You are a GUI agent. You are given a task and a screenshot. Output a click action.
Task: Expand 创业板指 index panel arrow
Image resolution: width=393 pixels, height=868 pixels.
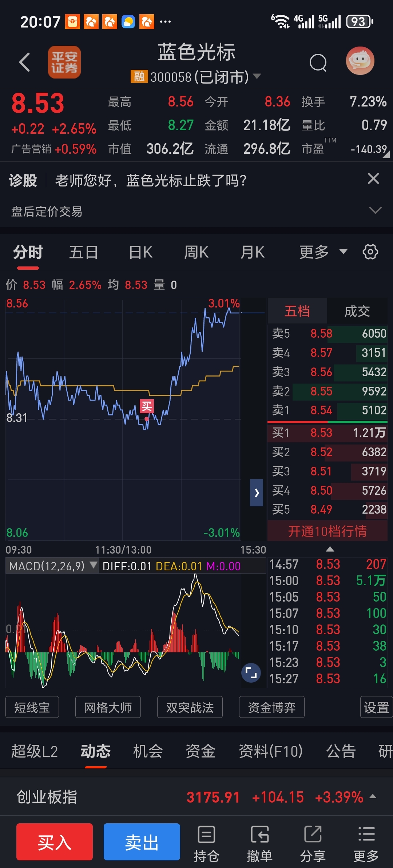point(373,796)
